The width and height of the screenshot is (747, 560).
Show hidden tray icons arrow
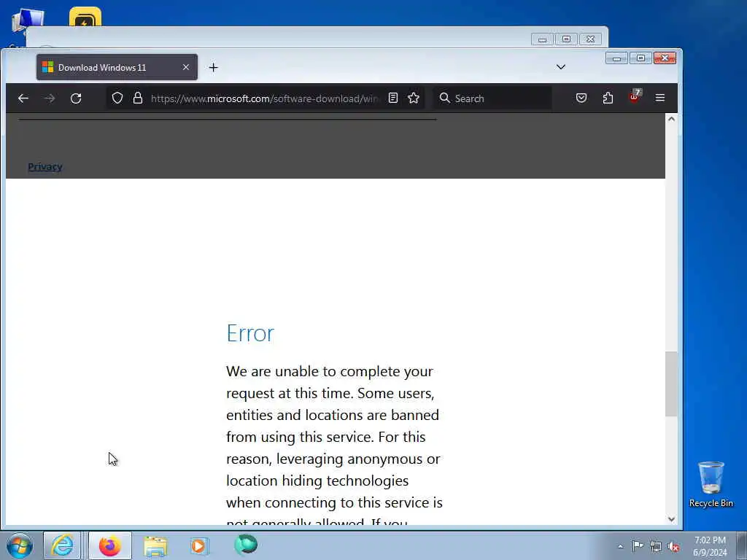tap(620, 546)
